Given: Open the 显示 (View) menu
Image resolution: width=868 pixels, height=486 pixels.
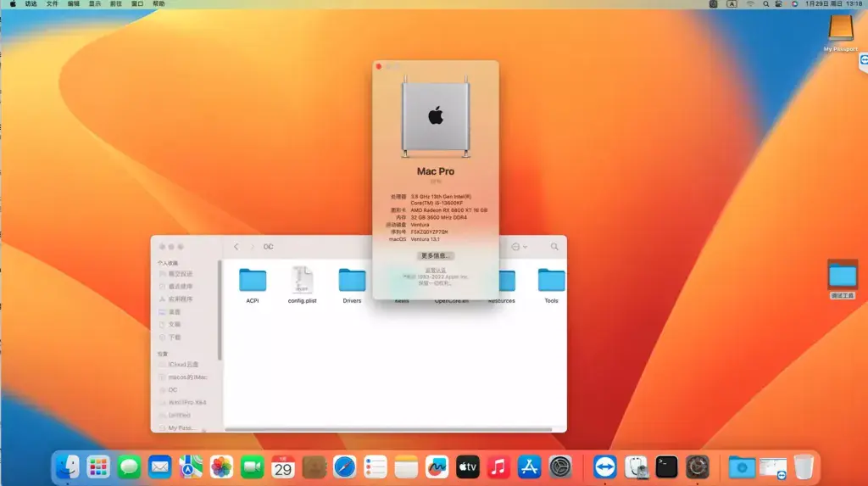Looking at the screenshot, I should (95, 4).
